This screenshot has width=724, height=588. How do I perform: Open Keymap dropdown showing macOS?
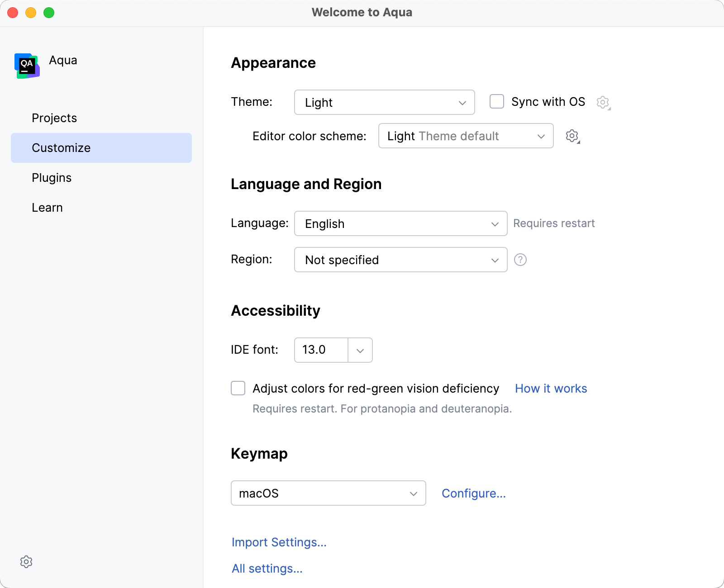pos(328,493)
